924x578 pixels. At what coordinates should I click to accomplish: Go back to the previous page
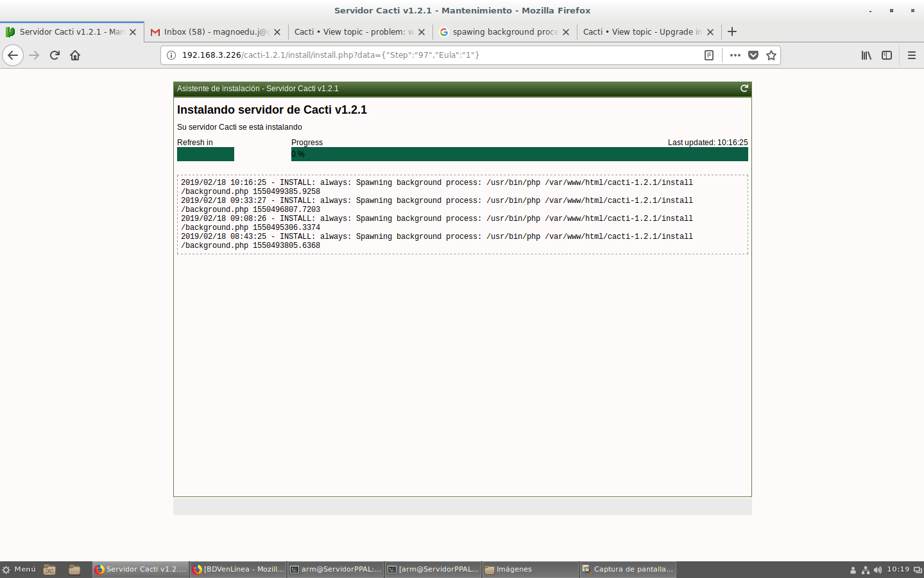point(13,55)
